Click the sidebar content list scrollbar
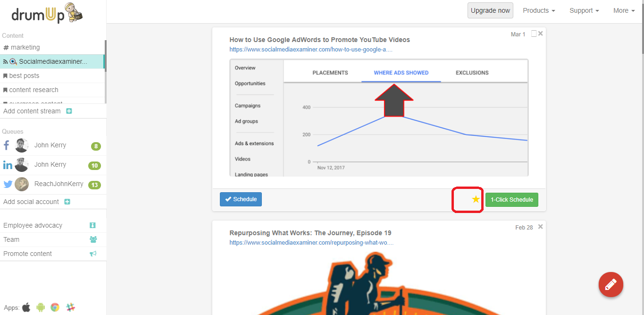Image resolution: width=644 pixels, height=315 pixels. [105, 56]
